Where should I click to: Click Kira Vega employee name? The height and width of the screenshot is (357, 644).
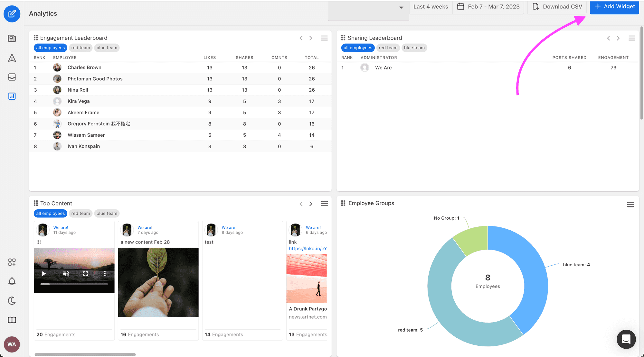click(79, 101)
